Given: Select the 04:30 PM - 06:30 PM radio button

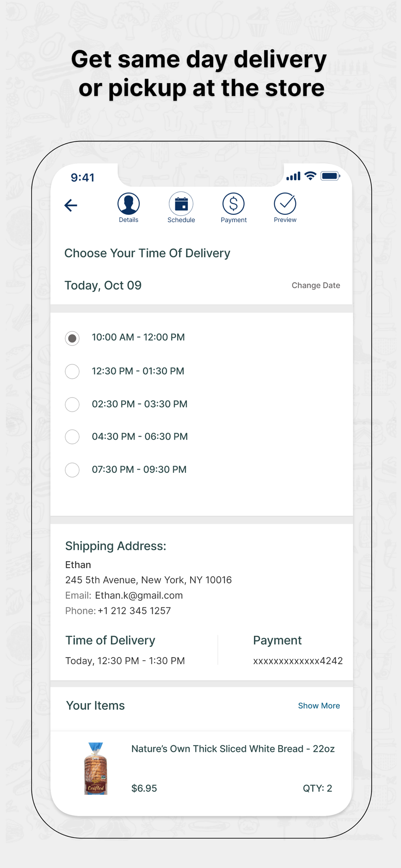Looking at the screenshot, I should 72,437.
